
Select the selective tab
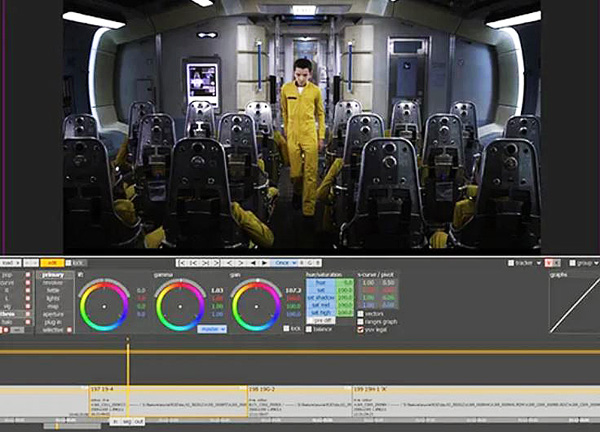click(51, 330)
